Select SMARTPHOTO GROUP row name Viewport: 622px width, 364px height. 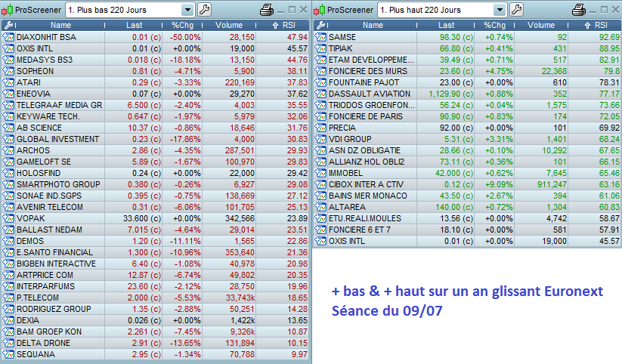(x=58, y=184)
